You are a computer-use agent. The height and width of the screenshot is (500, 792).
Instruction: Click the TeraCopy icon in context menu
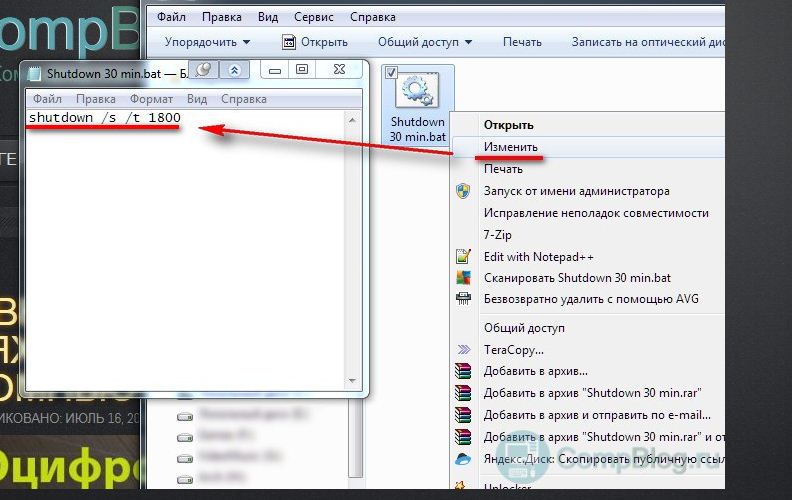[463, 350]
